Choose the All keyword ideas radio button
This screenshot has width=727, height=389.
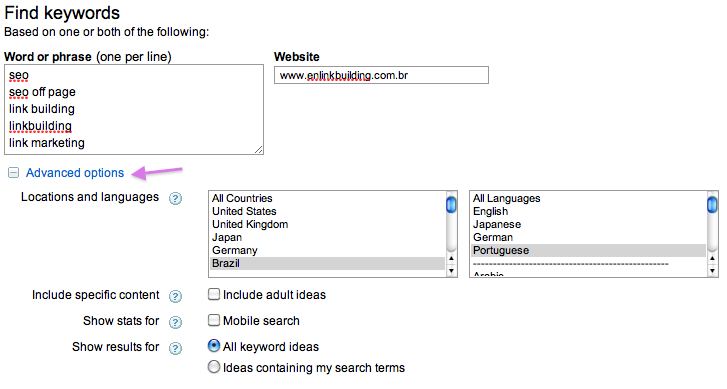[213, 346]
